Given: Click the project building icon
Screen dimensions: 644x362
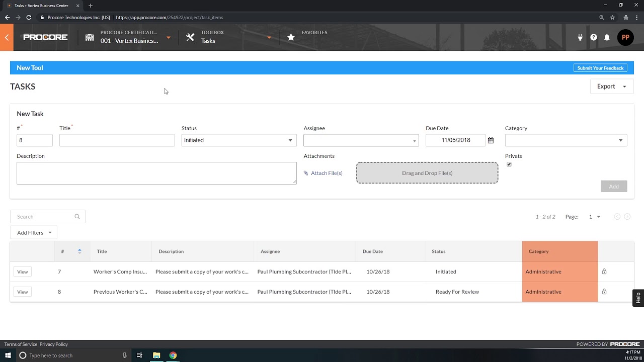Looking at the screenshot, I should click(90, 37).
